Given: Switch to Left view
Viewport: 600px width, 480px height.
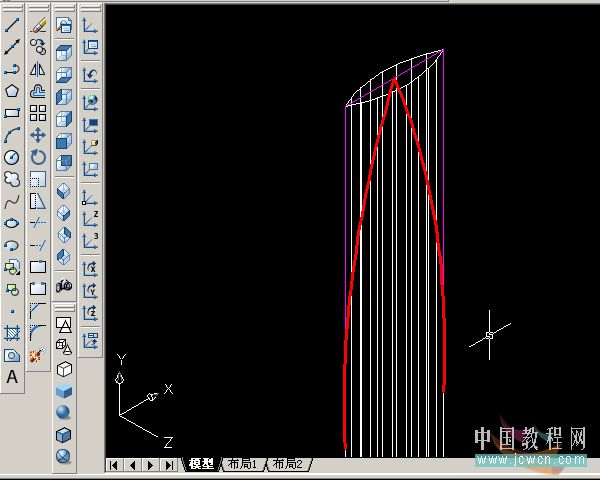Looking at the screenshot, I should coord(64,97).
